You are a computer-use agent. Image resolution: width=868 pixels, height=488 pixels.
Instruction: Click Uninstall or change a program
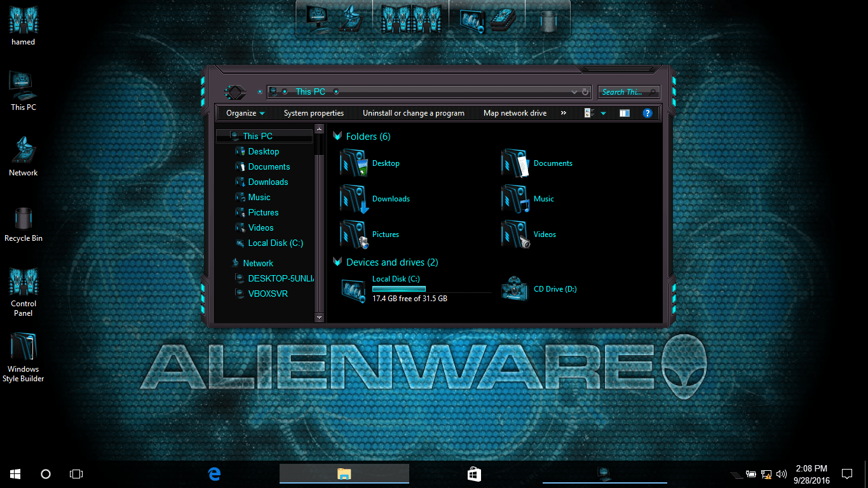414,112
